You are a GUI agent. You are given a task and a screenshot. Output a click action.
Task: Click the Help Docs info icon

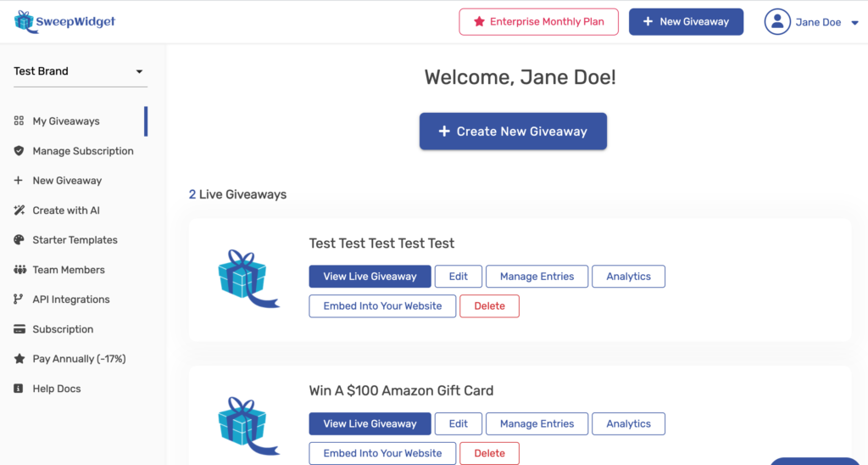(x=19, y=389)
